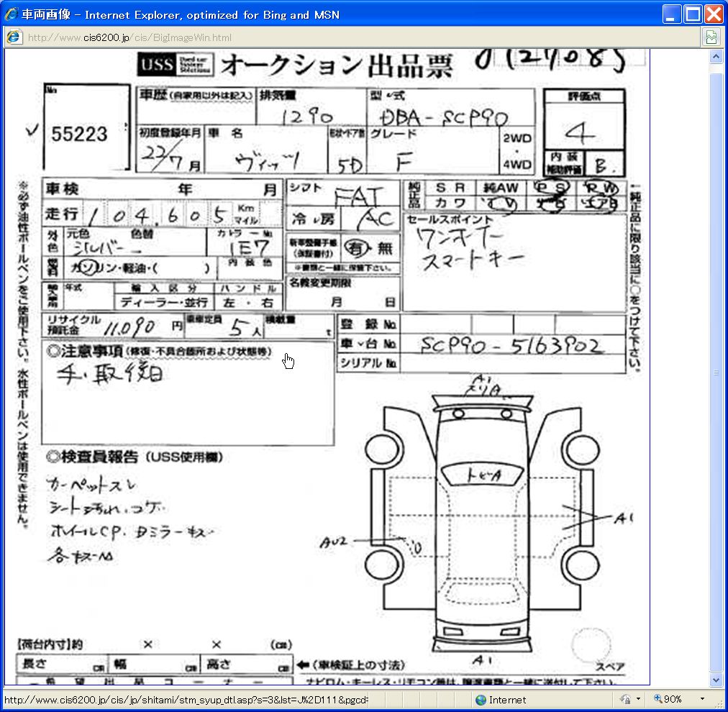728x712 pixels.
Task: Open the zoom level dropdown arrow
Action: [702, 699]
